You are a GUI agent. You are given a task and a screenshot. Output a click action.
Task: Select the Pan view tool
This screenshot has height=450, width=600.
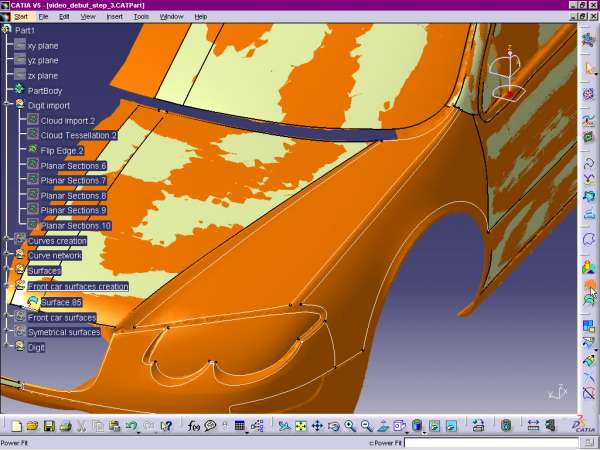(x=317, y=426)
